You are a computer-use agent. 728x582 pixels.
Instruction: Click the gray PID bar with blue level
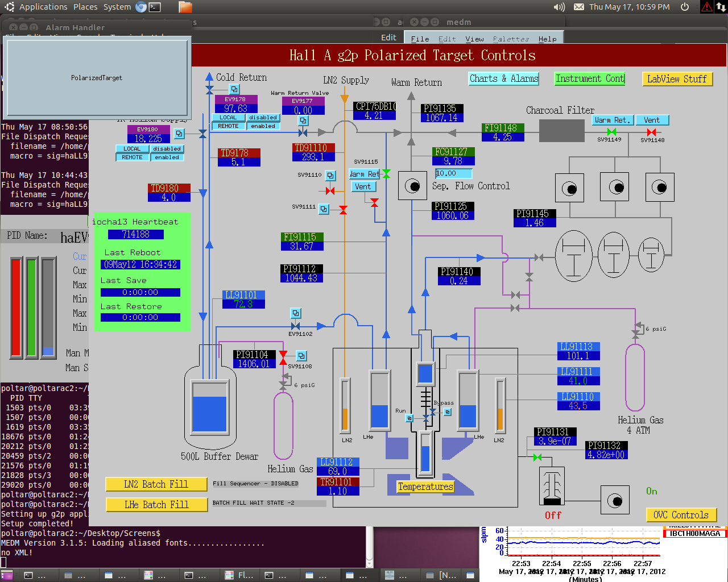click(48, 307)
